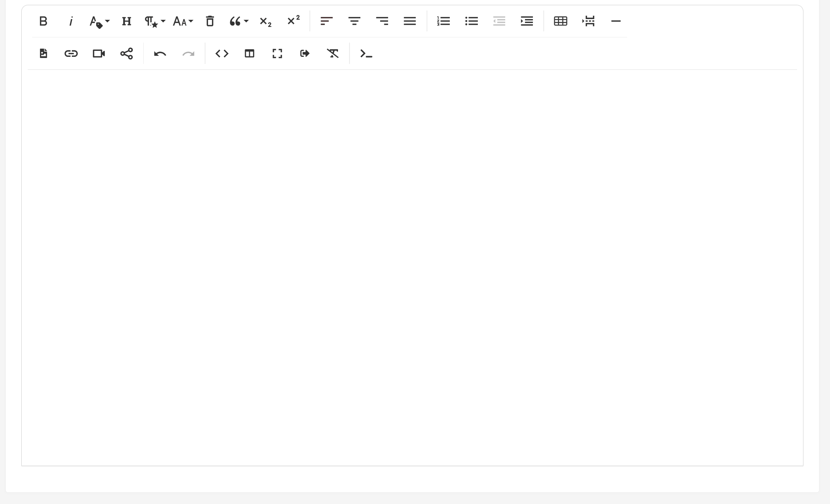Justify the text alignment

410,21
